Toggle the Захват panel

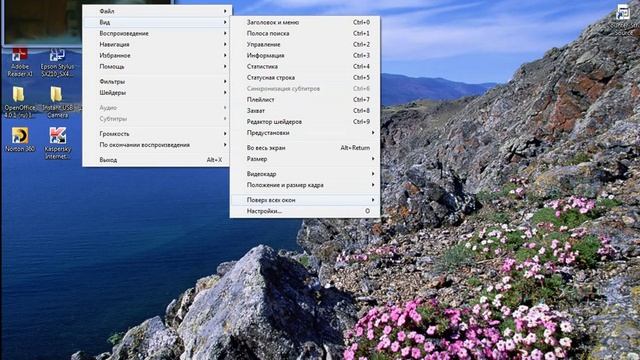(x=305, y=110)
